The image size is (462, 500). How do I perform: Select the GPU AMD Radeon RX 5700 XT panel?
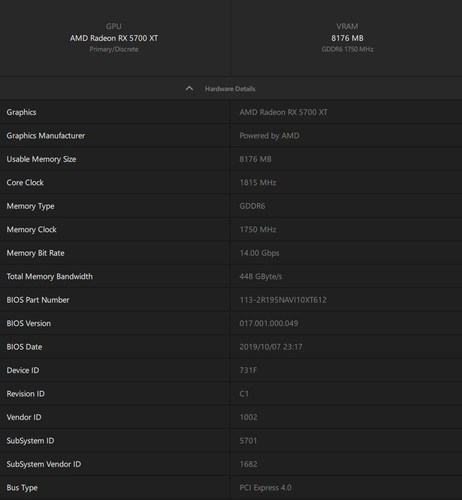pos(115,38)
